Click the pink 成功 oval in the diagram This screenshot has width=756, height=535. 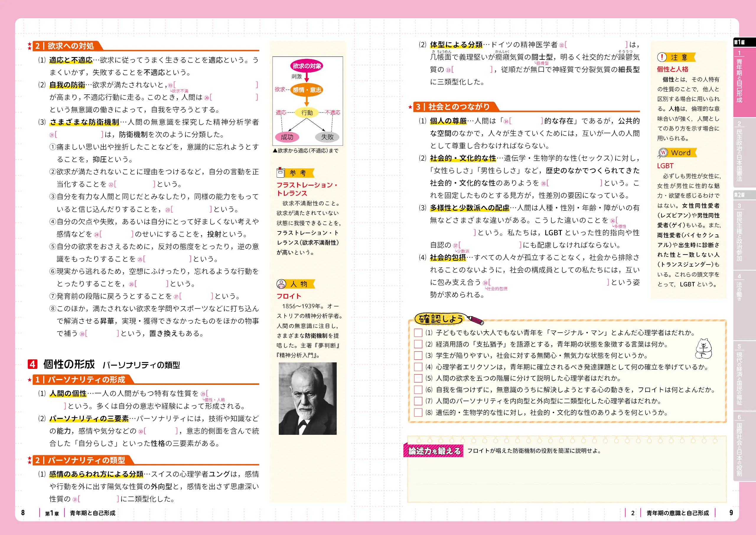286,137
